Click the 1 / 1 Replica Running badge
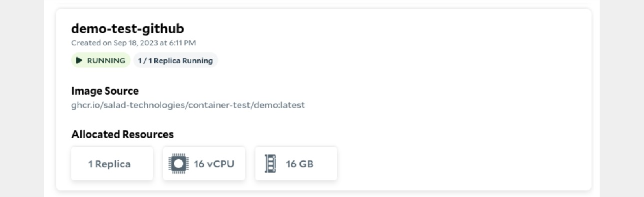 175,60
